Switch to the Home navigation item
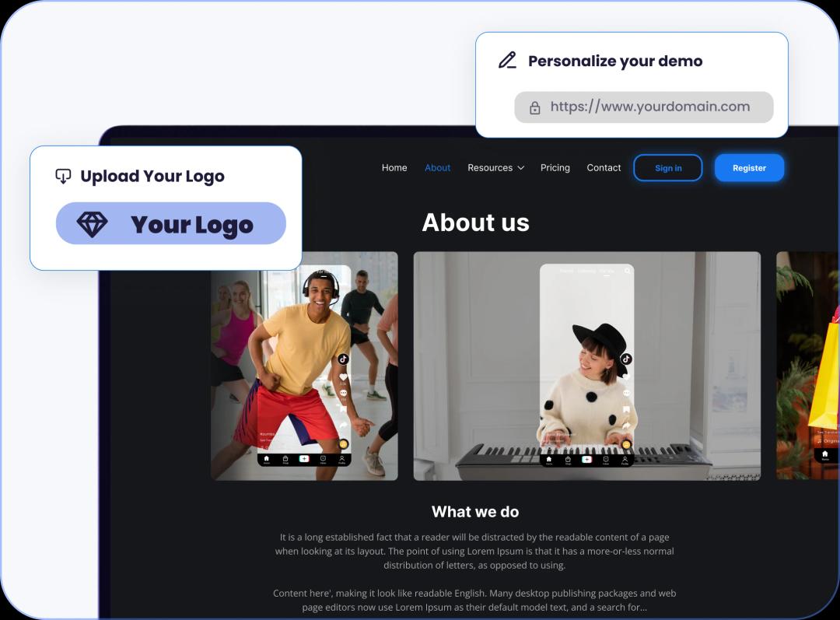Screen dimensions: 840x620 point(394,167)
